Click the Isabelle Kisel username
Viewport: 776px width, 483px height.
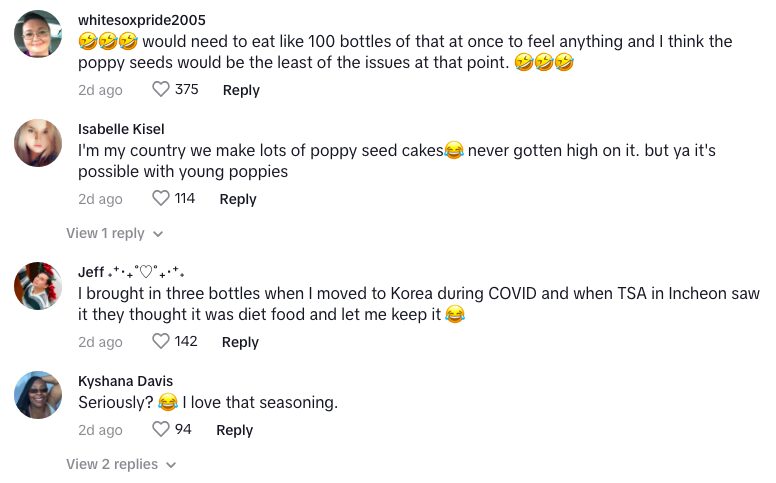[x=121, y=129]
